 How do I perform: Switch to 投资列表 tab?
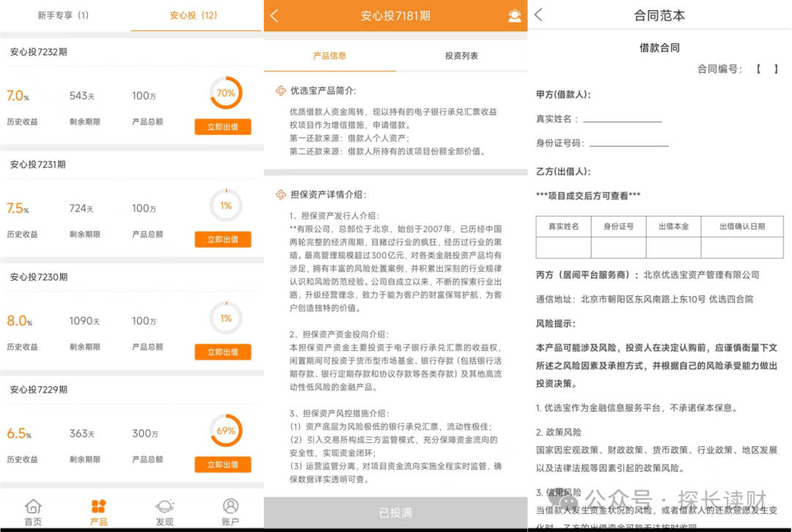pos(461,56)
